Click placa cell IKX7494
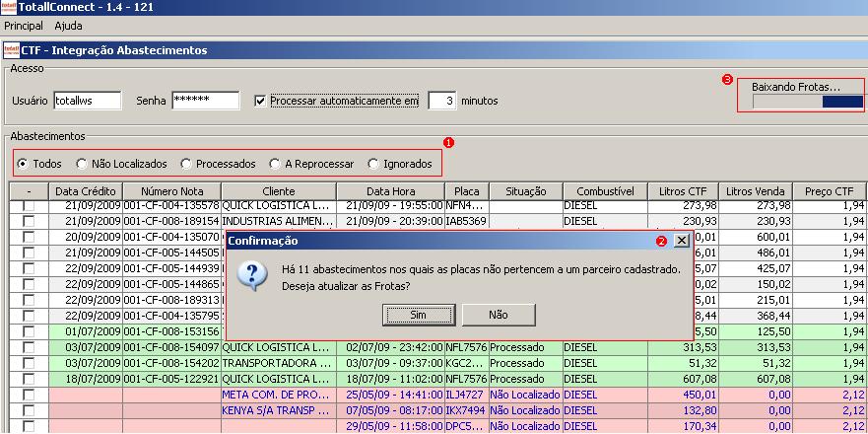Image resolution: width=868 pixels, height=434 pixels. 467,410
